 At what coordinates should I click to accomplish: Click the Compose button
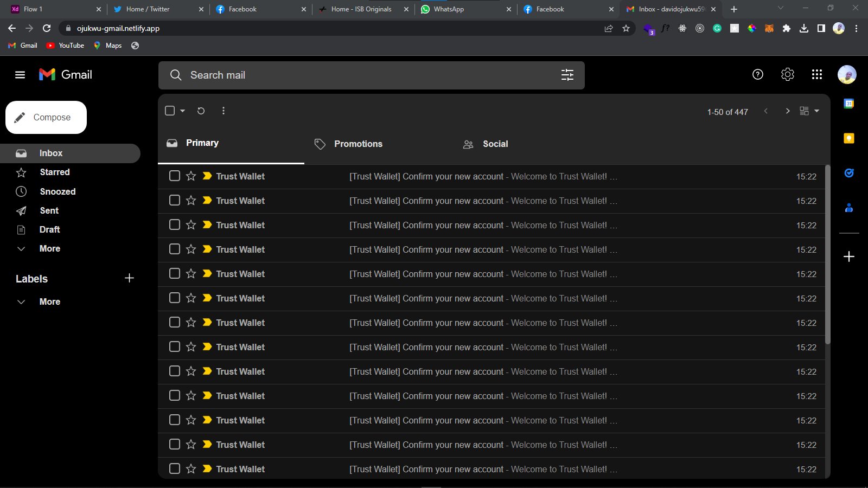pos(46,117)
